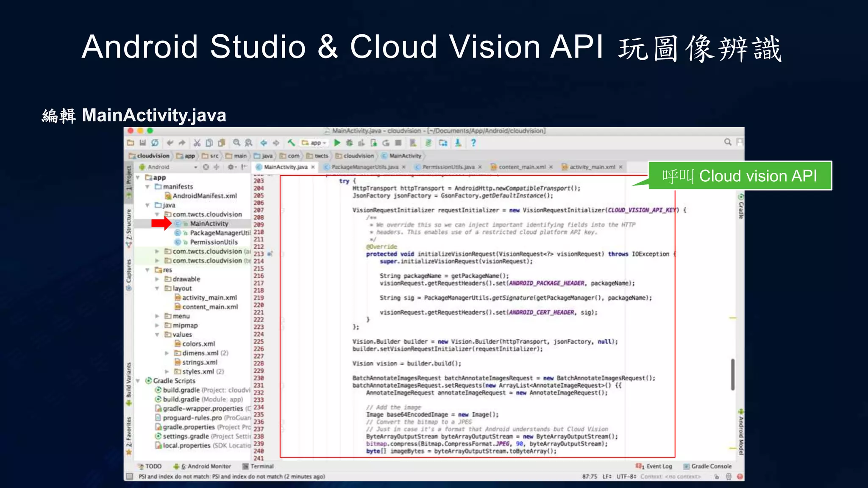Screen dimensions: 868x488
Task: Click the Help question mark icon
Action: click(x=473, y=143)
